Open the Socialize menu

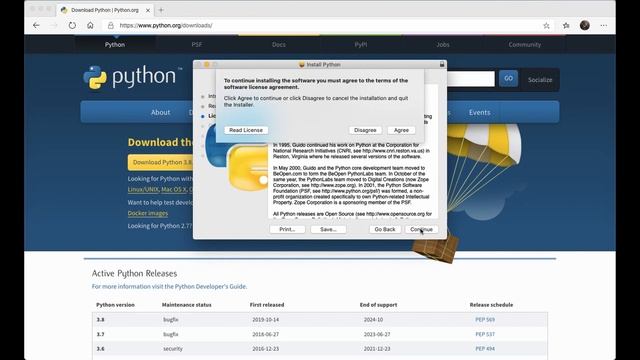point(540,80)
